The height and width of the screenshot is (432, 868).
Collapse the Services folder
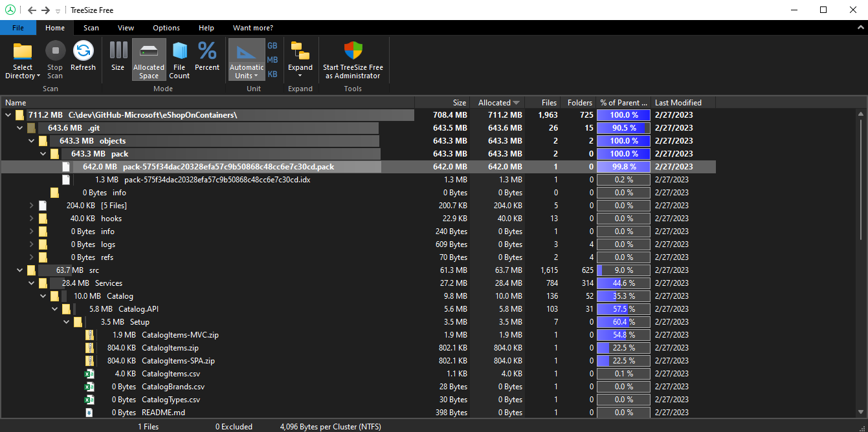31,283
